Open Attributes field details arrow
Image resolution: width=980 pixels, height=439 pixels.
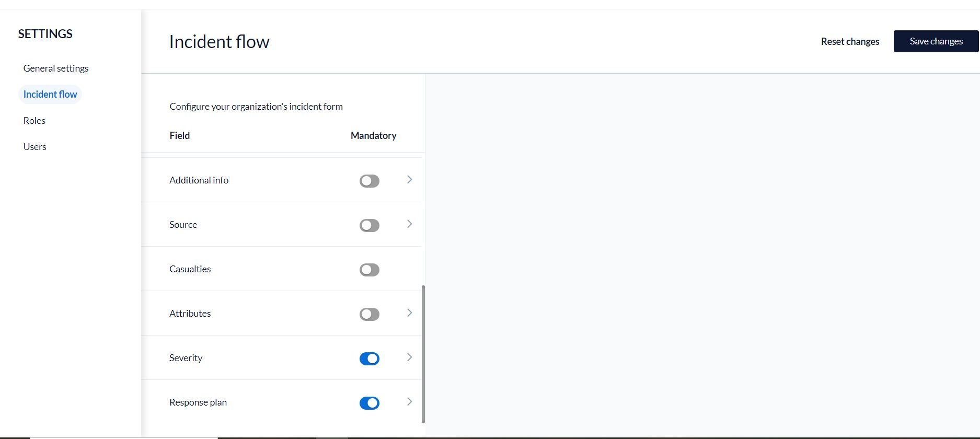click(409, 313)
